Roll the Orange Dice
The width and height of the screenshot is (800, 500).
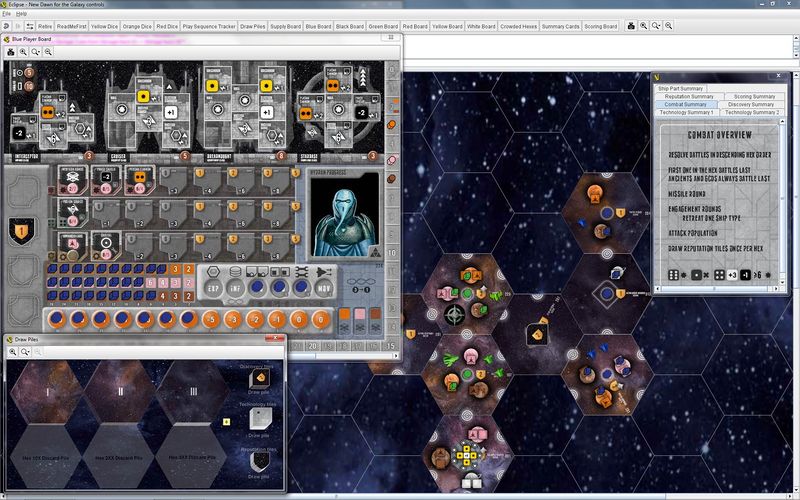[137, 27]
